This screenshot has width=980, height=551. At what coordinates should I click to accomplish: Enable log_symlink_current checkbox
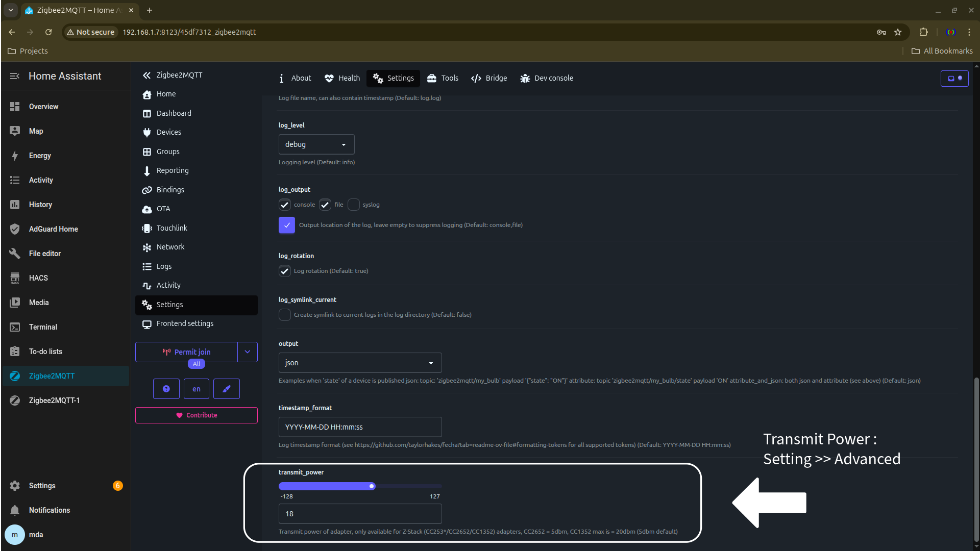(285, 315)
